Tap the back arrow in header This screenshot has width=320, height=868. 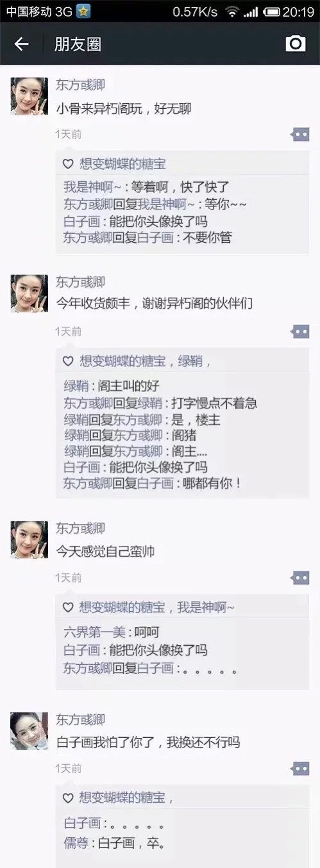(x=22, y=44)
